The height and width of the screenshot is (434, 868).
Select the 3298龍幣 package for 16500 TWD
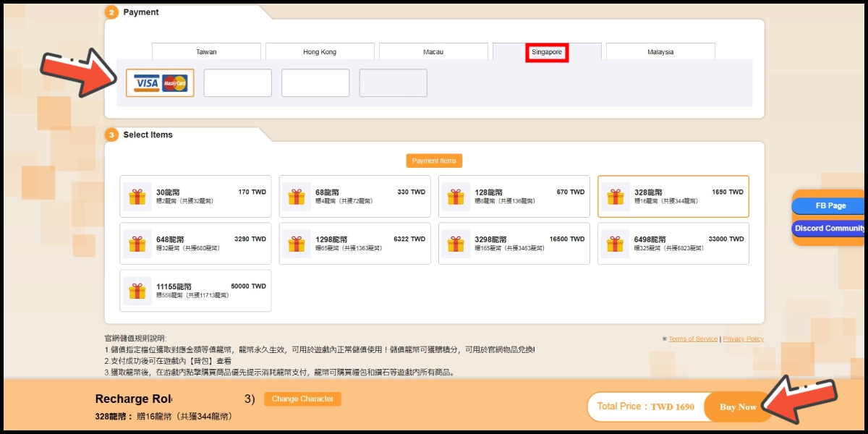(x=514, y=244)
